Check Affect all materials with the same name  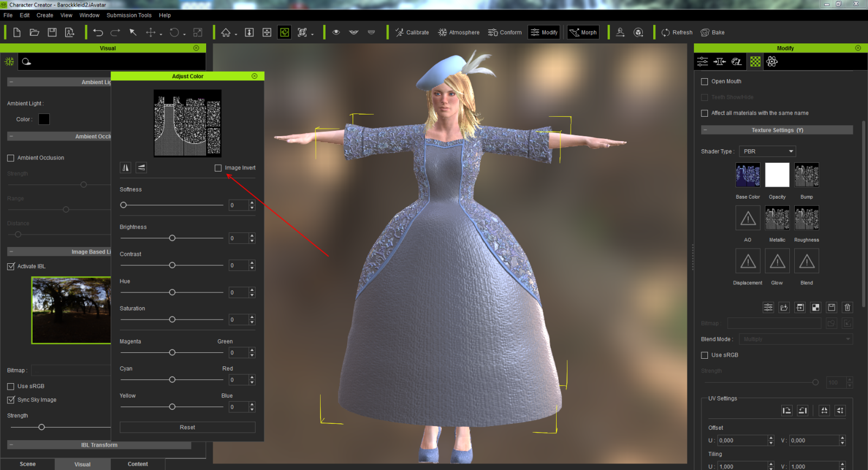click(705, 113)
